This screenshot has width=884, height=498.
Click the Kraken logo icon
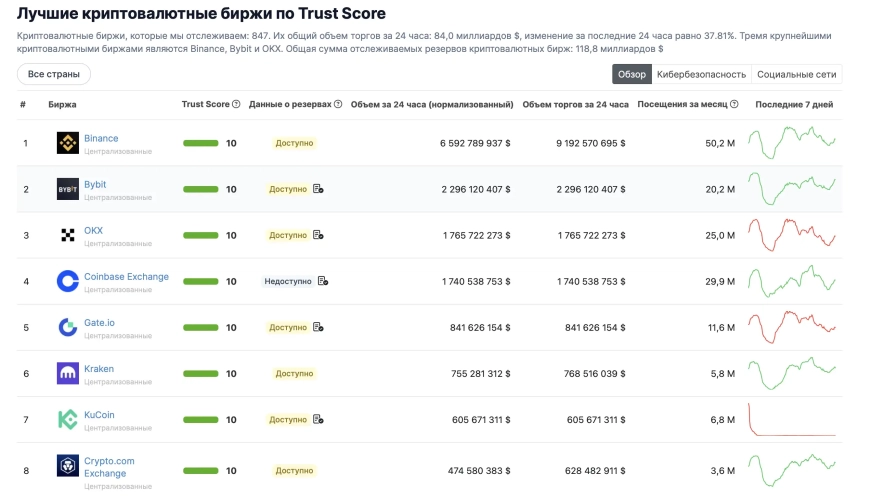(67, 373)
